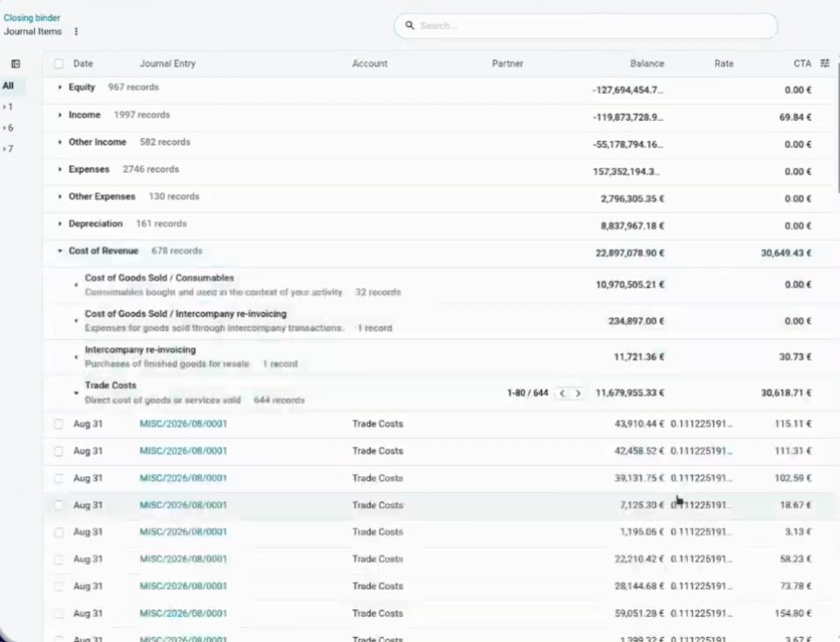Expand the Other Income group
This screenshot has height=642, width=840.
coord(60,142)
